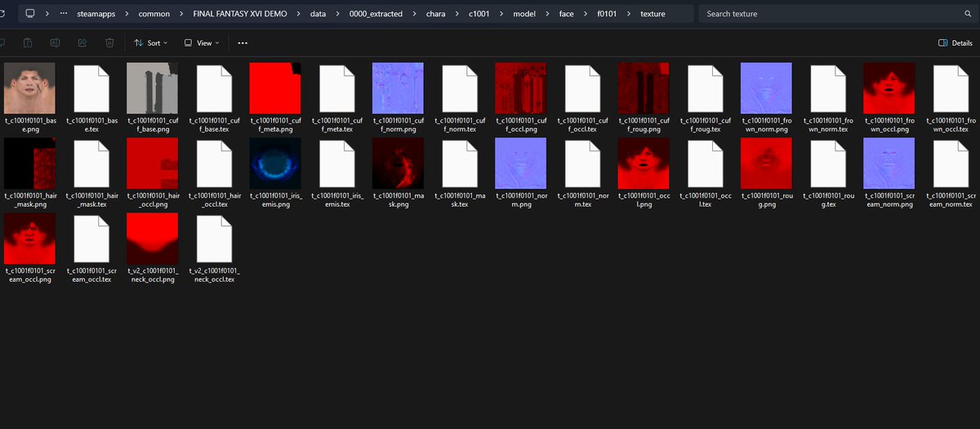
Task: Toggle the Details pane button
Action: coord(955,42)
